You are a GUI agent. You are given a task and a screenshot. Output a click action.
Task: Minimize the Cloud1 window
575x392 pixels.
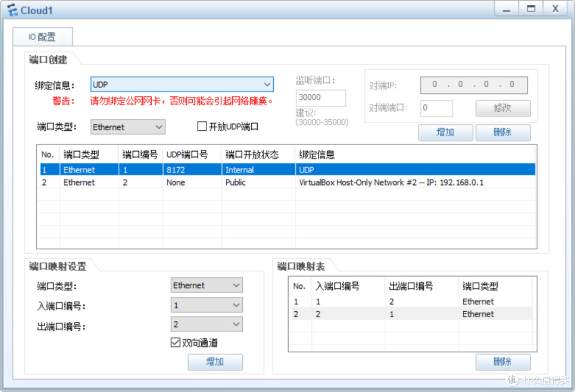tap(506, 9)
